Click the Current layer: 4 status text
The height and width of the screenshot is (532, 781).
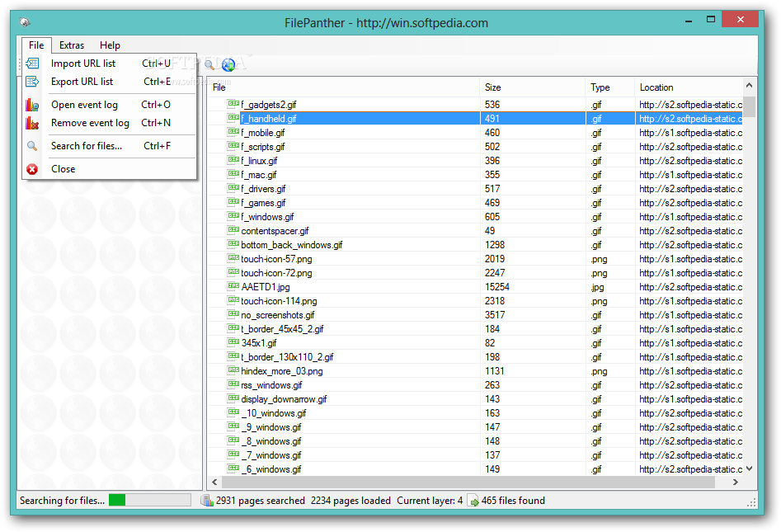[x=430, y=501]
